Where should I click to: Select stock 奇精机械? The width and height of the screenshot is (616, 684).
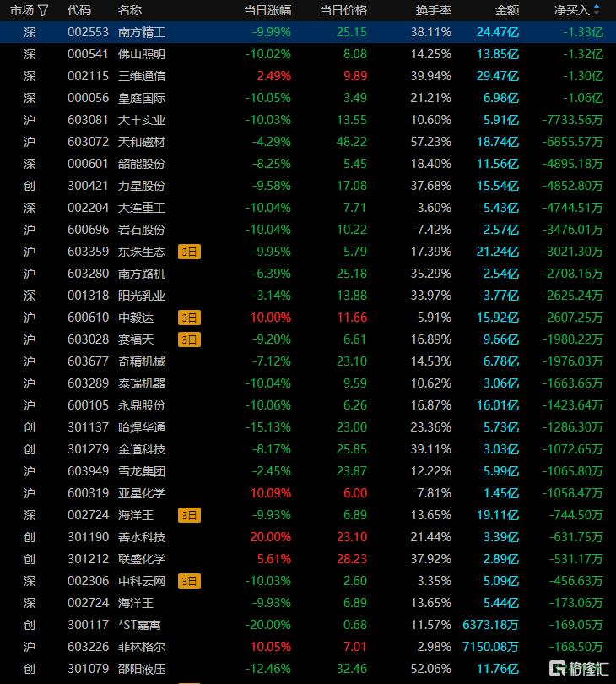click(142, 361)
